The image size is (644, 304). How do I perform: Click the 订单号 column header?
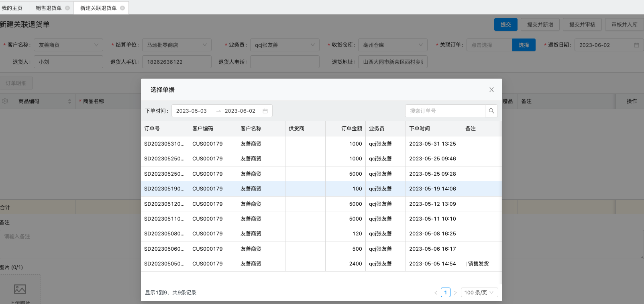[165, 128]
